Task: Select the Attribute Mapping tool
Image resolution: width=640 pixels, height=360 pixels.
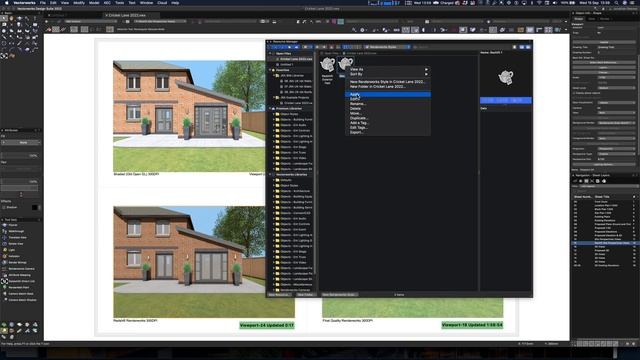Action: pos(19,275)
